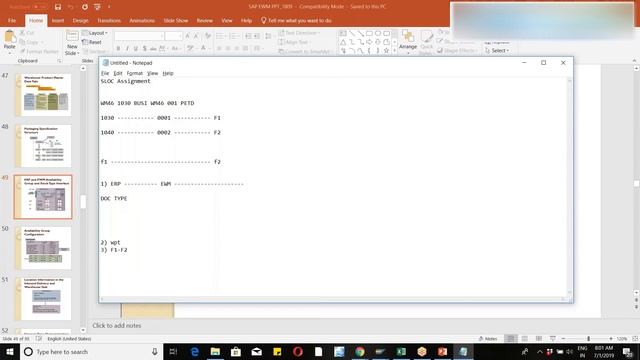Switch to Normal view icon in status bar
The image size is (640, 360).
(x=511, y=339)
